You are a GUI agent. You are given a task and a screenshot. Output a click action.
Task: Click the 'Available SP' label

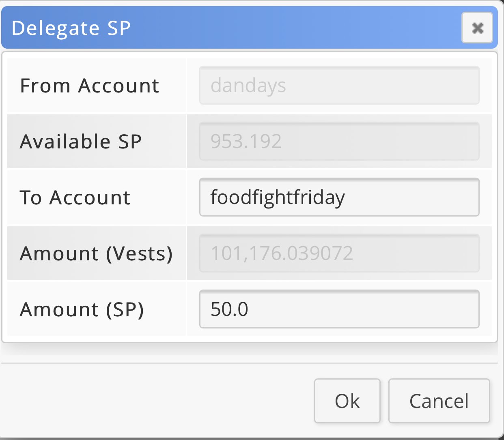(80, 142)
